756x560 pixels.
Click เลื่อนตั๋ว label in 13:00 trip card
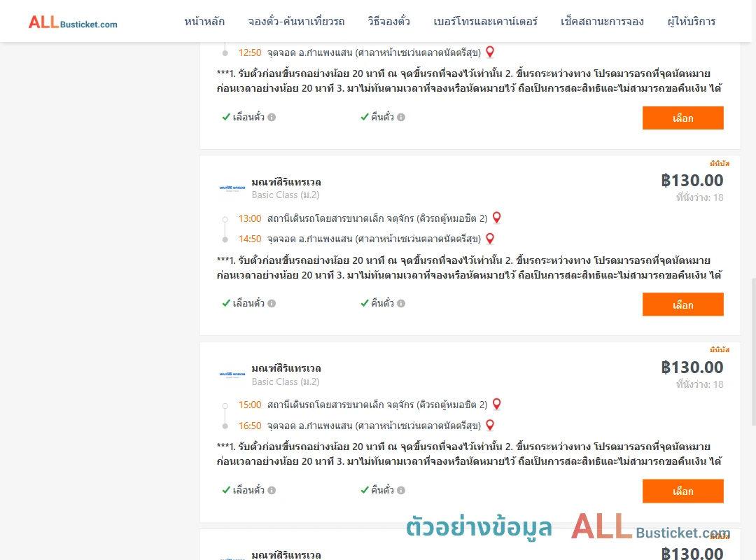tap(248, 303)
